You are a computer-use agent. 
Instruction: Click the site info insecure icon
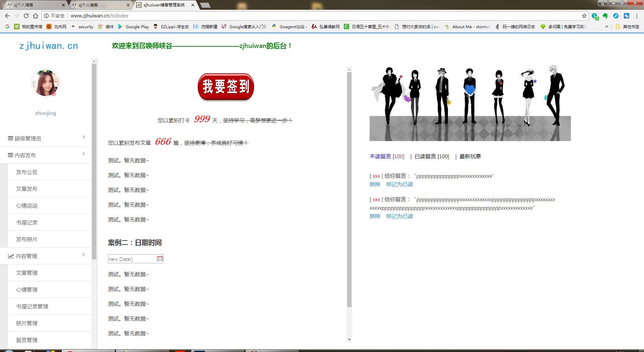(x=46, y=16)
